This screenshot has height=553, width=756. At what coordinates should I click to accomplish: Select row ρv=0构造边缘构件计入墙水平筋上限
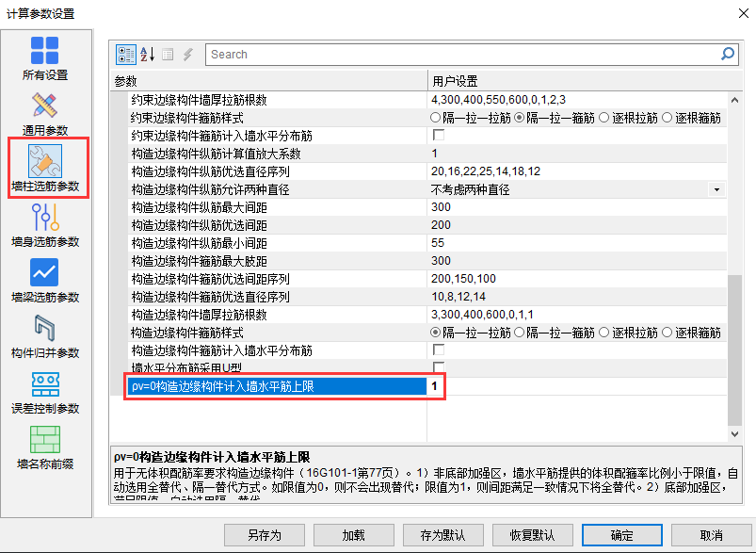click(277, 386)
